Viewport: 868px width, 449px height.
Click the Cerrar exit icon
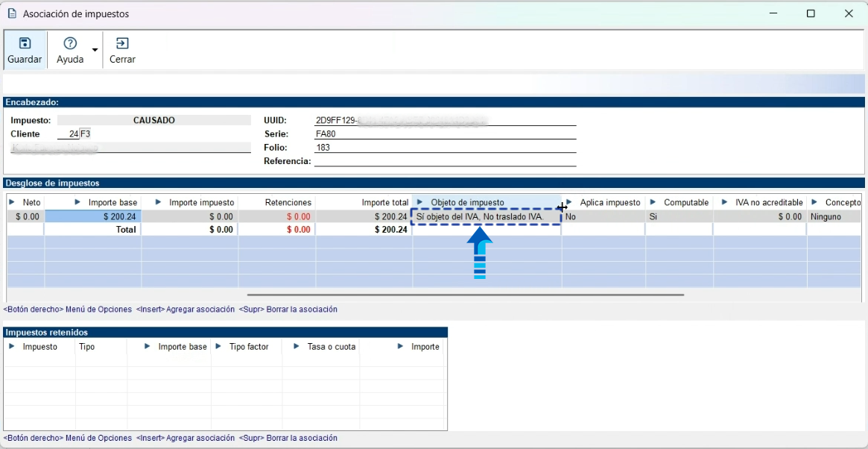[122, 43]
